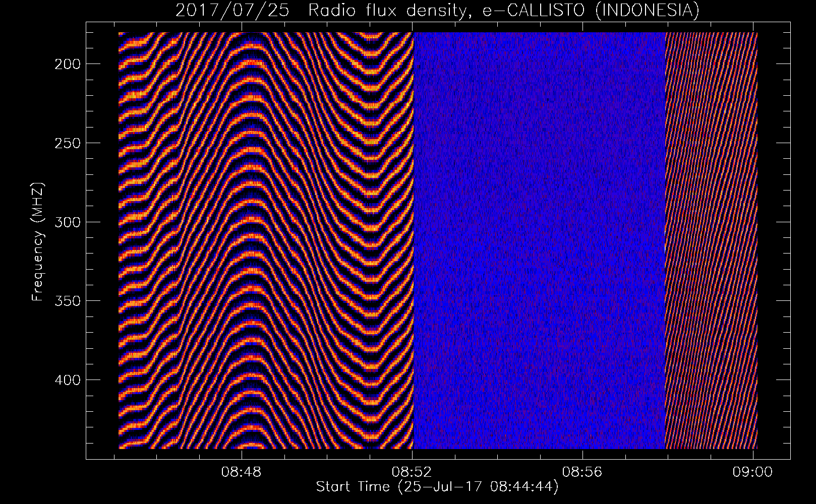This screenshot has height=504, width=816.
Task: Click the blue noise region of the spectrogram
Action: [x=539, y=240]
